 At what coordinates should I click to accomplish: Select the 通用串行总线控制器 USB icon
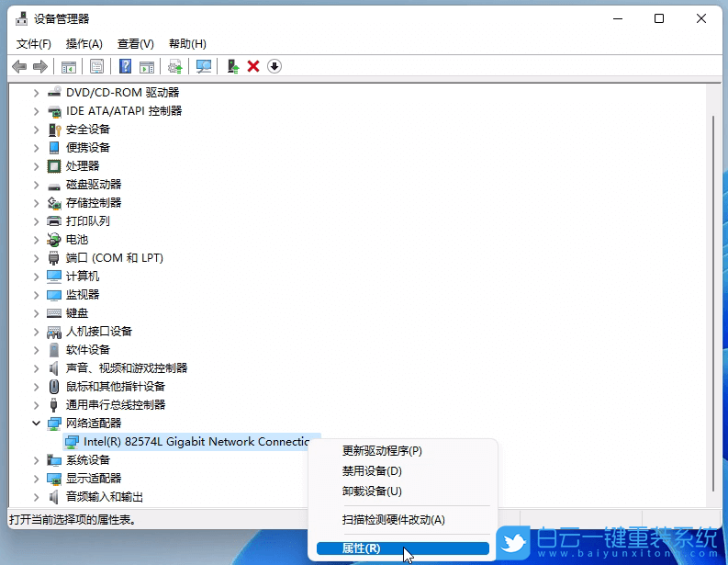pyautogui.click(x=54, y=405)
